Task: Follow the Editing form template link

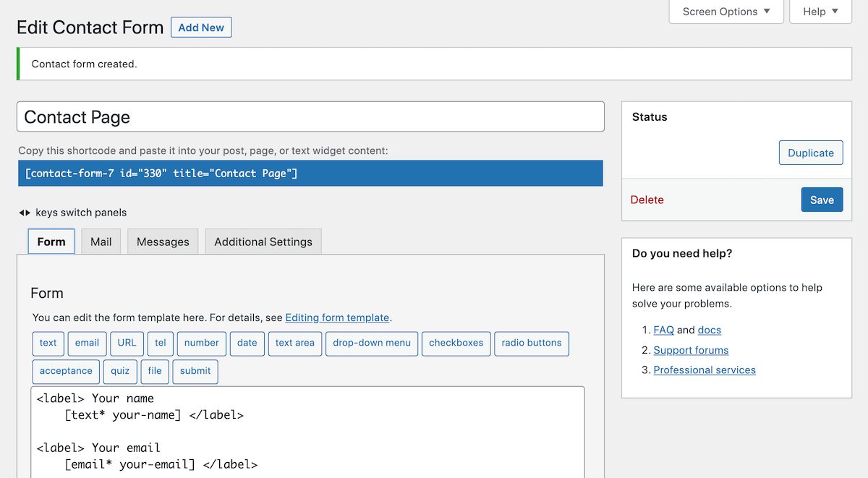Action: [x=337, y=317]
